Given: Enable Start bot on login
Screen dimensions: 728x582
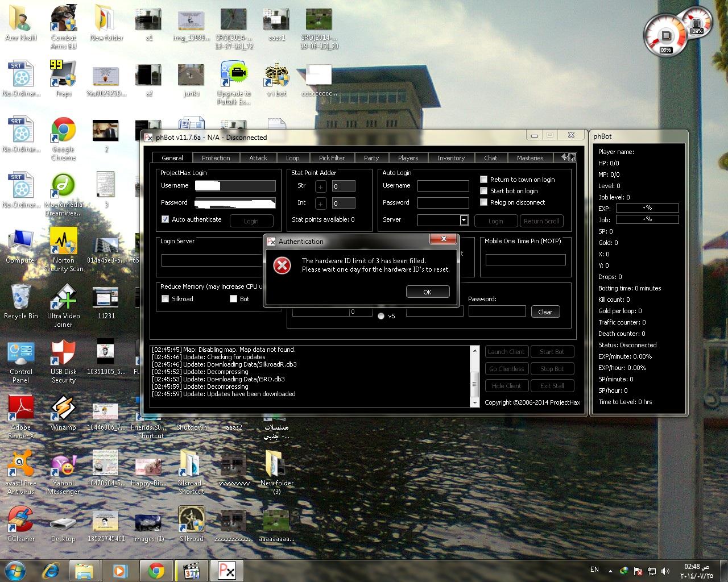Looking at the screenshot, I should pyautogui.click(x=484, y=191).
